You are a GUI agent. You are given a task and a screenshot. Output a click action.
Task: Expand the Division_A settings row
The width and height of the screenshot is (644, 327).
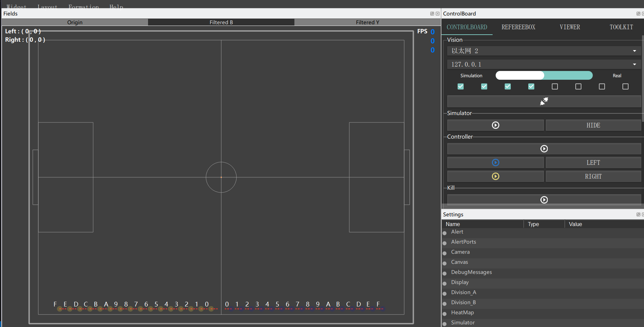(x=444, y=293)
